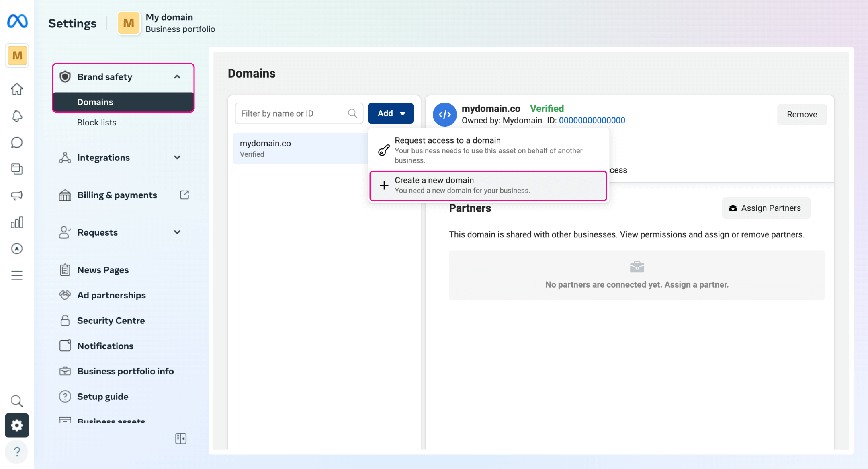868x469 pixels.
Task: Open the Messages chat bubble icon
Action: coord(17,142)
